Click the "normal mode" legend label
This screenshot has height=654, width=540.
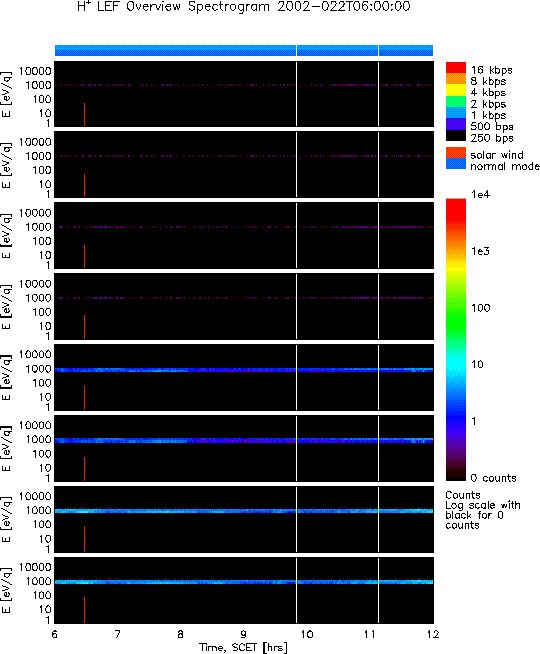click(505, 166)
